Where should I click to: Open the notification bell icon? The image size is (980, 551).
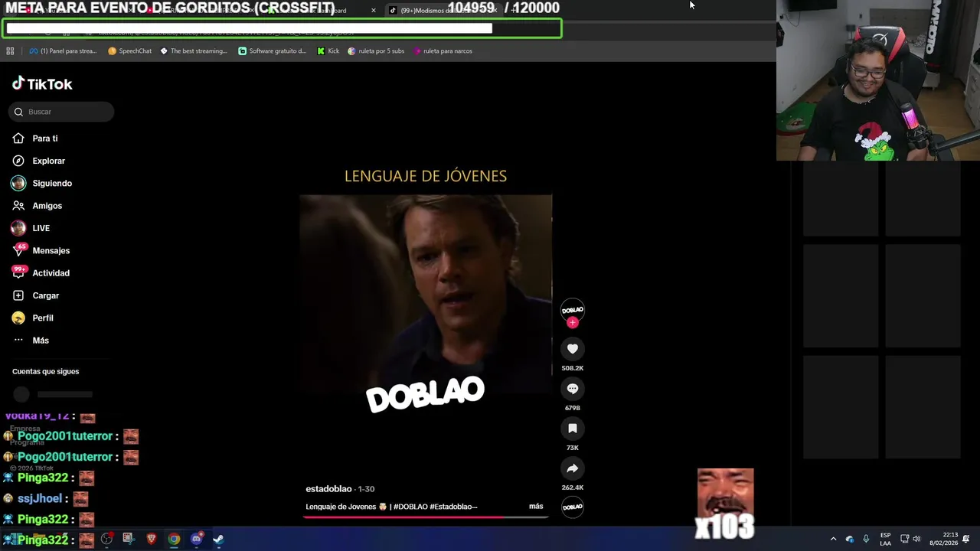pos(966,539)
